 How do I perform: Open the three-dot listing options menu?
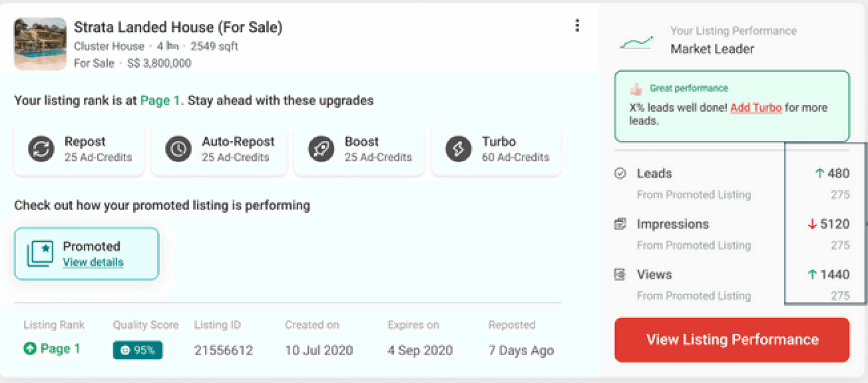pyautogui.click(x=577, y=26)
